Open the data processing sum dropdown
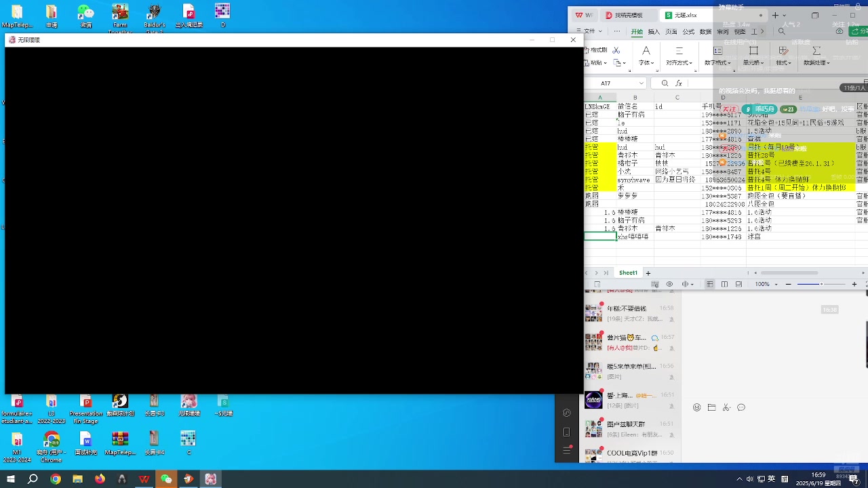The width and height of the screenshot is (868, 488). pos(816,62)
